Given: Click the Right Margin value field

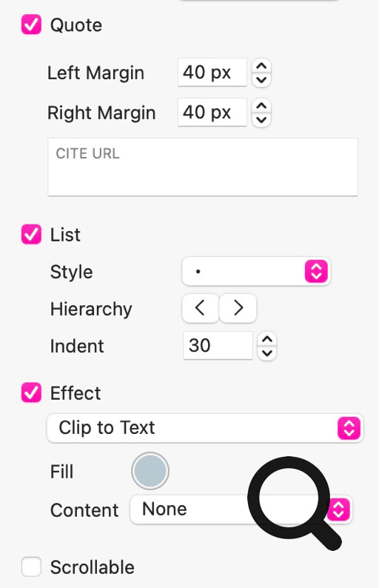Looking at the screenshot, I should tap(212, 112).
